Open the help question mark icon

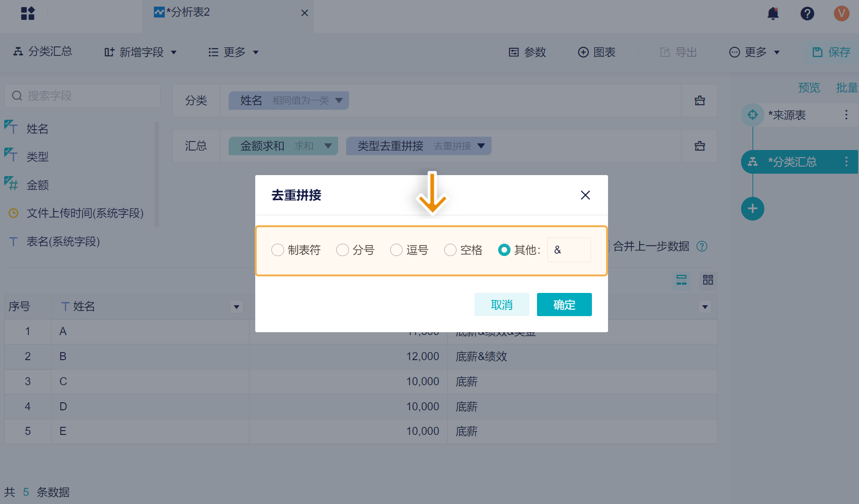(x=807, y=13)
